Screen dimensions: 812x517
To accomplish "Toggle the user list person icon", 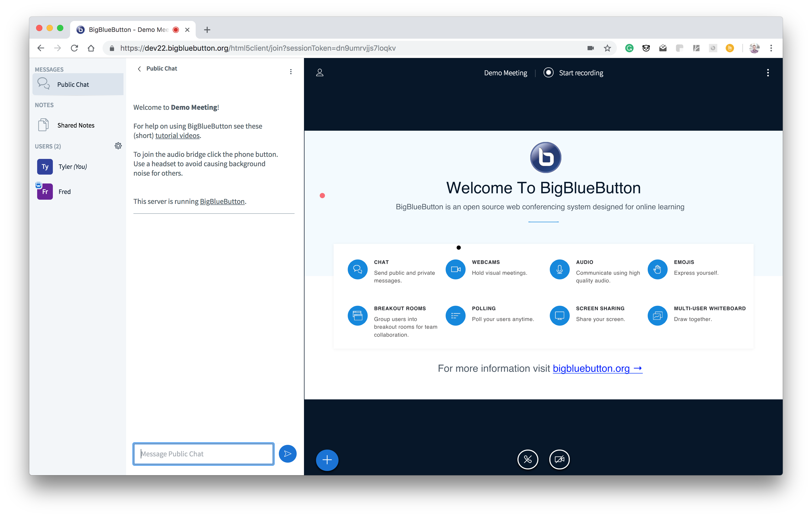I will (x=320, y=72).
